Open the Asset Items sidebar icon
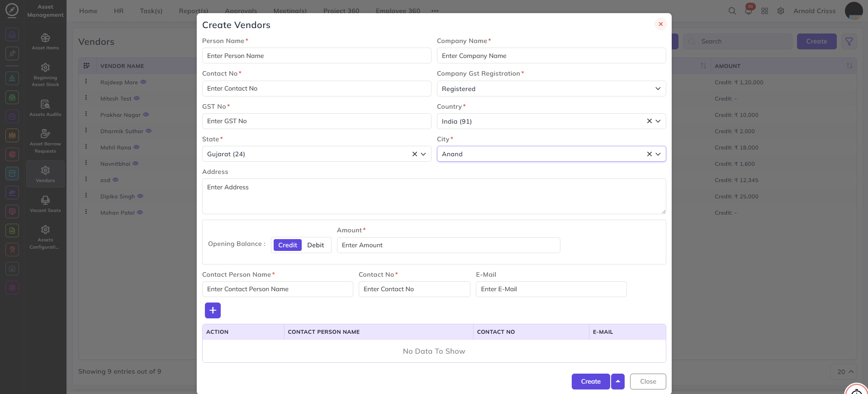Screen dimensions: 868x394 click(x=45, y=41)
